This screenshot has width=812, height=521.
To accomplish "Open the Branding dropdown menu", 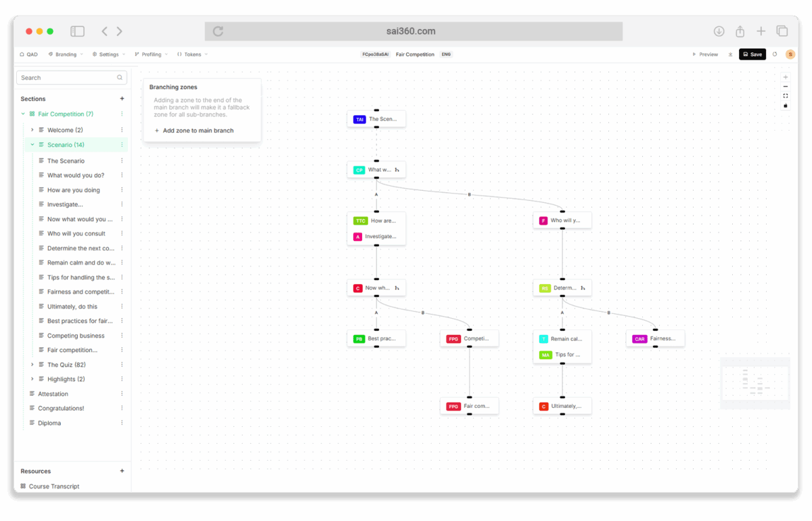I will coord(66,55).
